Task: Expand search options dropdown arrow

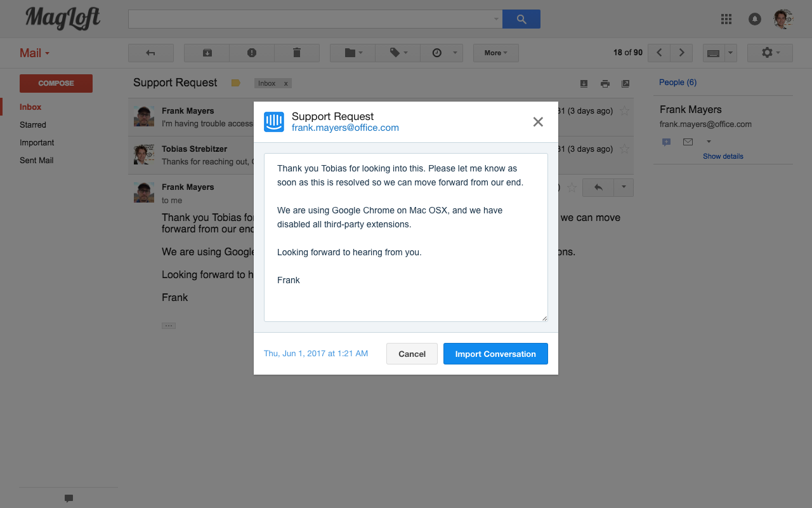Action: 497,19
